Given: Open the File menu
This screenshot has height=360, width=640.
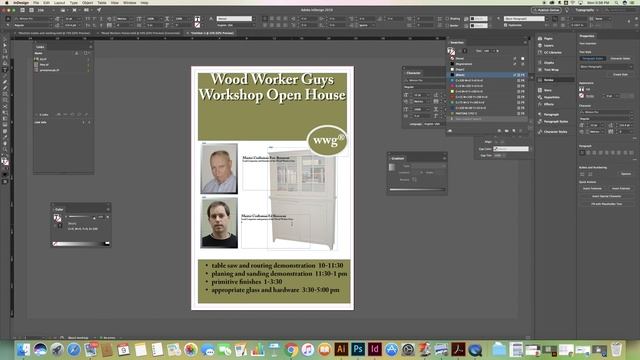Looking at the screenshot, I should [x=36, y=2].
